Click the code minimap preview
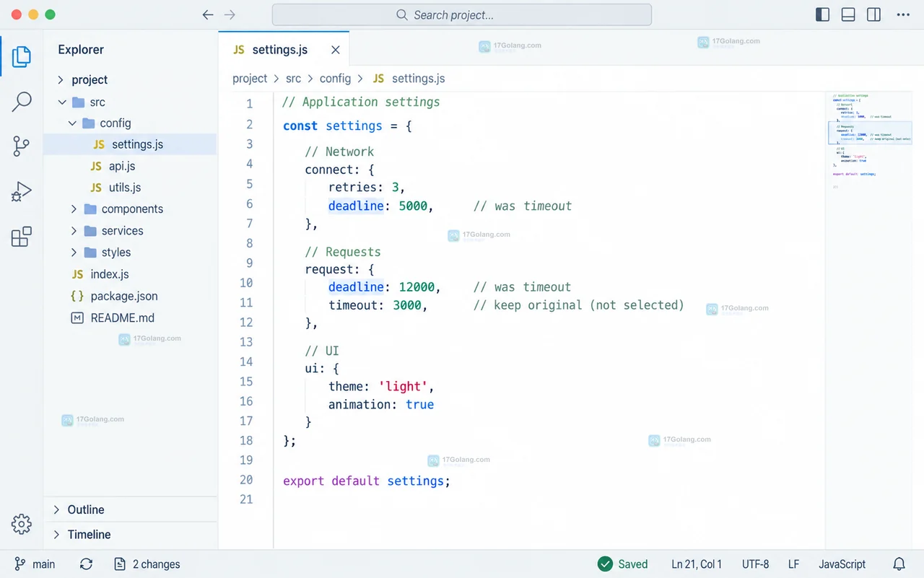This screenshot has width=924, height=578. coord(871,141)
